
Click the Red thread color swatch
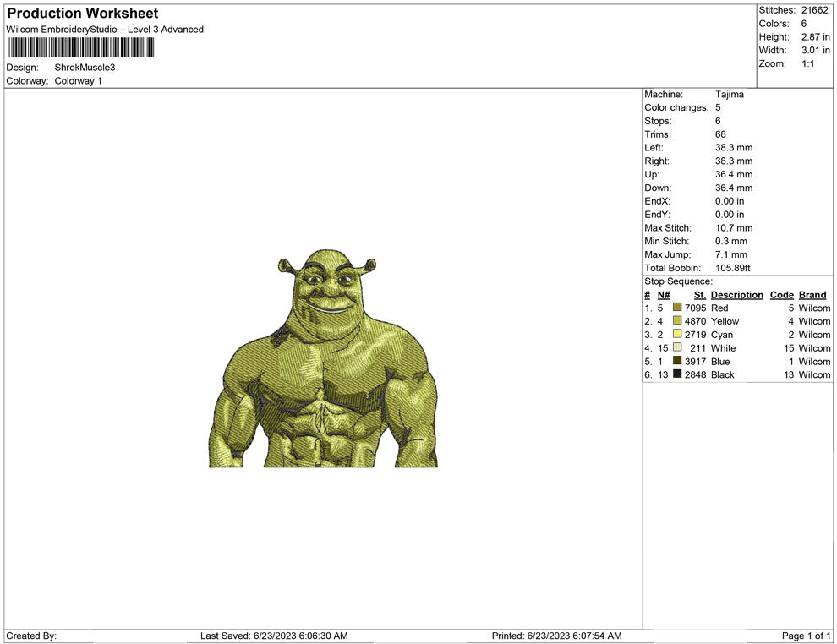click(677, 307)
